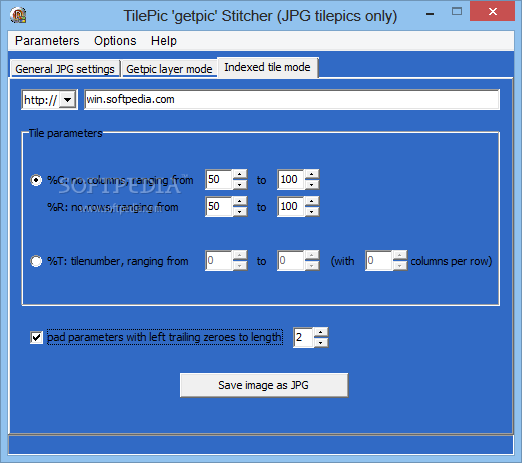The width and height of the screenshot is (522, 463).
Task: Increase the columns 'from' value with up arrow
Action: tap(240, 174)
